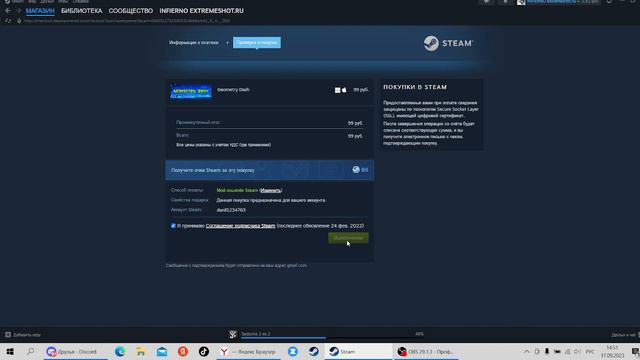The width and height of the screenshot is (640, 360).
Task: Open the Geometry Dash game thumbnail
Action: point(191,91)
